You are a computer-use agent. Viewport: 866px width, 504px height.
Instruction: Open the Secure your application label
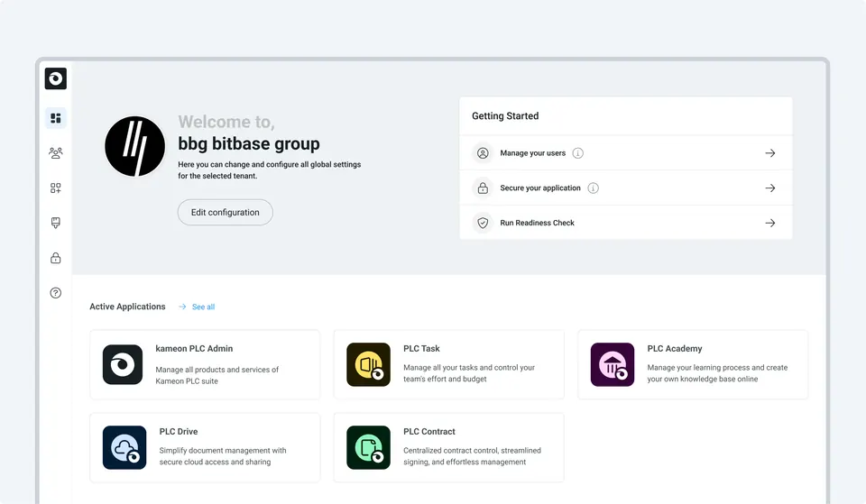[540, 188]
